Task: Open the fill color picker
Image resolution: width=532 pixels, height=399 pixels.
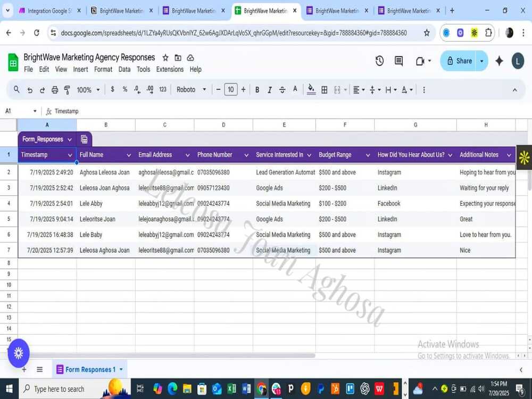Action: coord(311,89)
